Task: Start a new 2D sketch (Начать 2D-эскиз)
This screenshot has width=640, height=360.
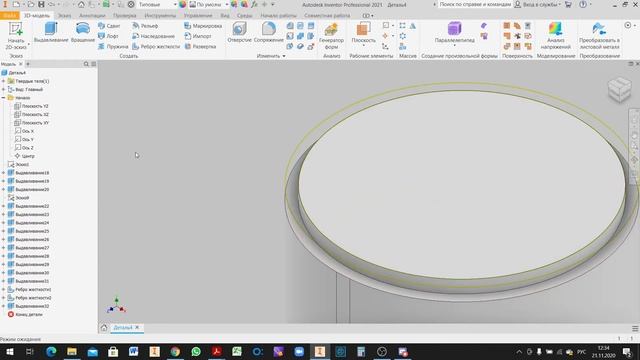Action: tap(16, 36)
